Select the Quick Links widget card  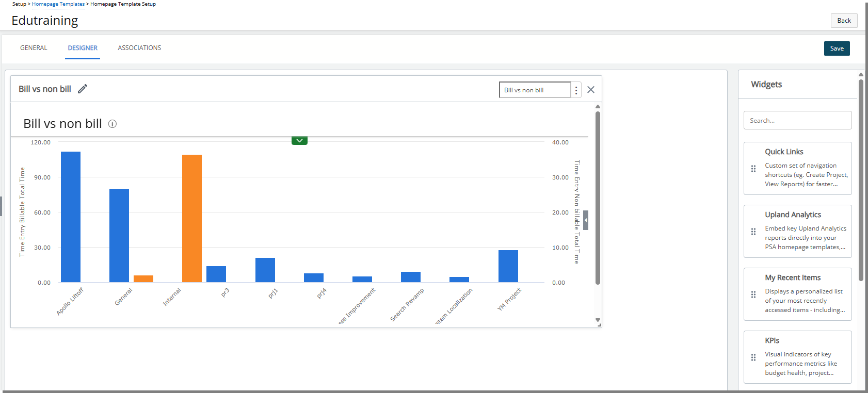(x=798, y=169)
